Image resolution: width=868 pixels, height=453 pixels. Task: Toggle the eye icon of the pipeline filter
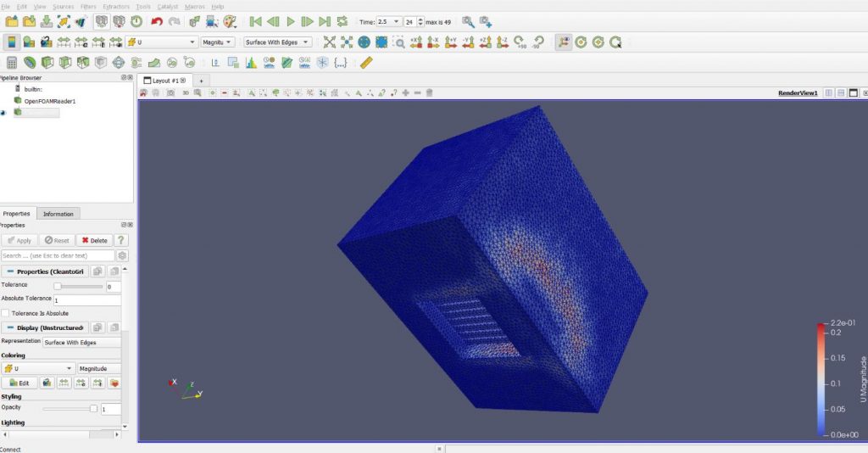(4, 112)
